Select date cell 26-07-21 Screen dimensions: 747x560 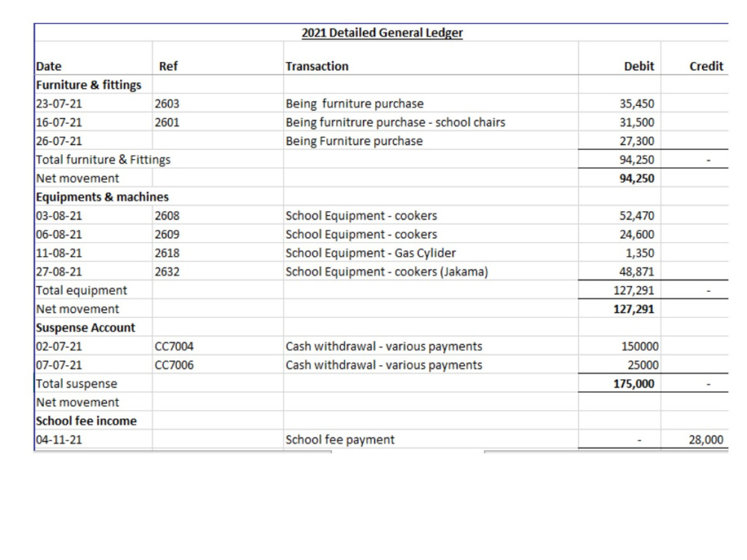point(59,141)
